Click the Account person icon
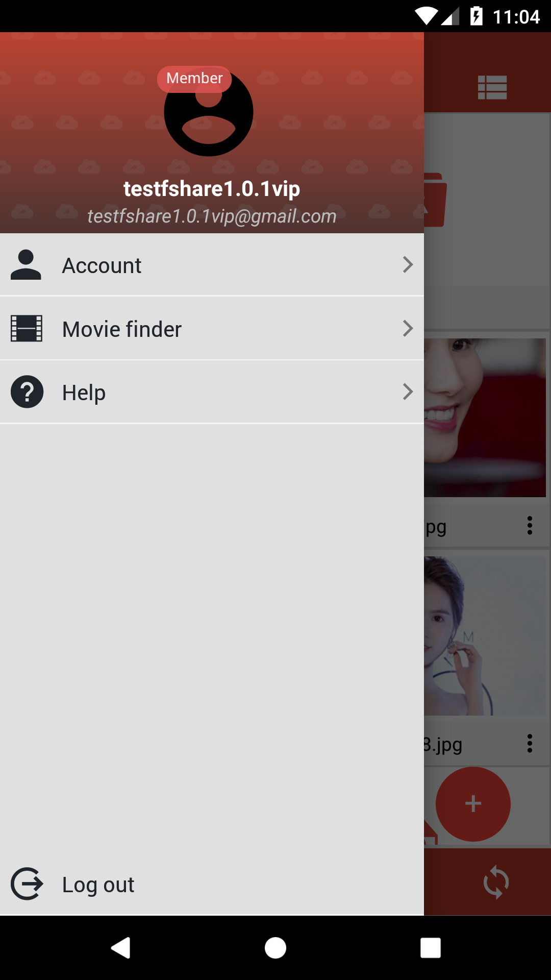Viewport: 551px width, 980px height. pos(26,265)
